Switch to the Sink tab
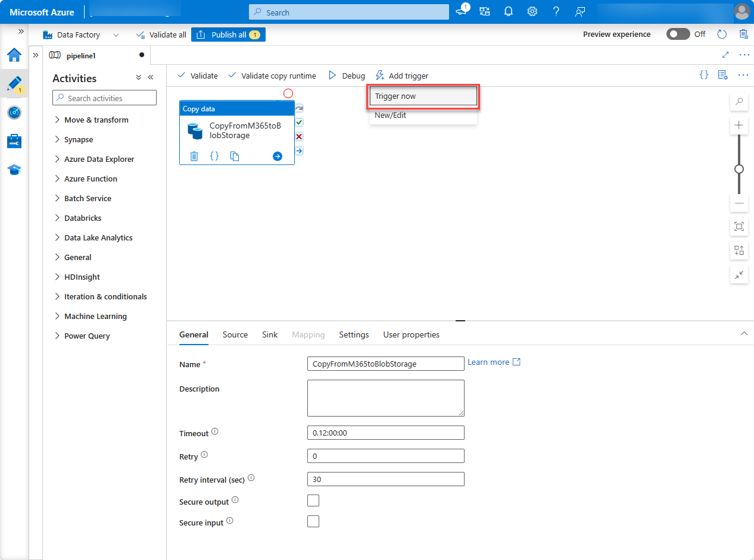Screen dimensions: 754x560 click(x=269, y=334)
